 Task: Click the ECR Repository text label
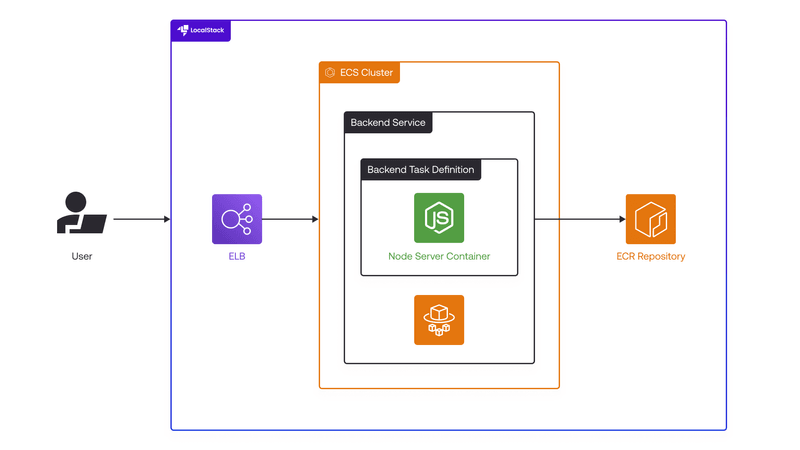click(x=651, y=257)
